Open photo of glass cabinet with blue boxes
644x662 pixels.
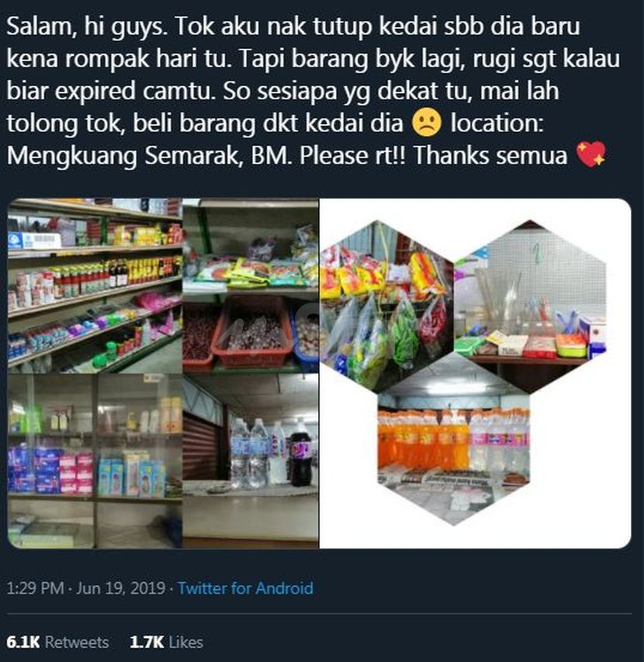pos(95,461)
